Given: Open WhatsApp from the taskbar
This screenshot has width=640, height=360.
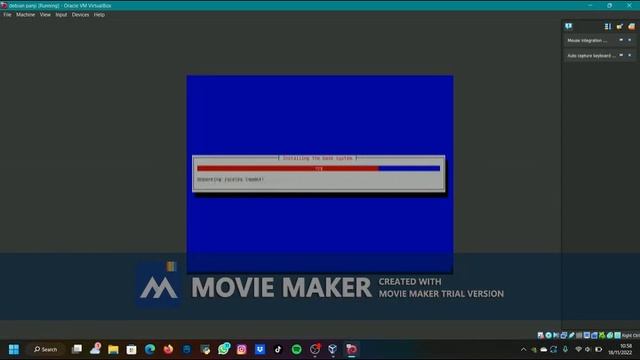Looking at the screenshot, I should 224,349.
